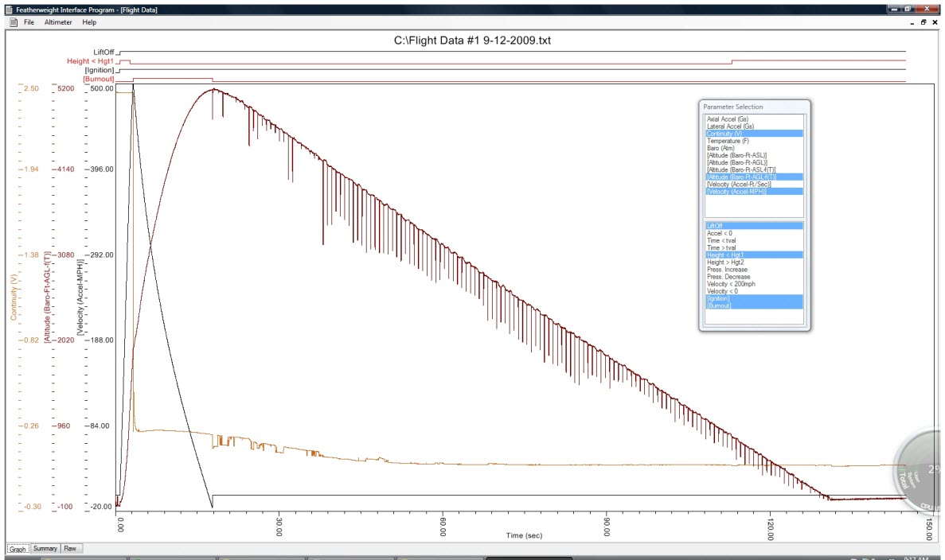Viewport: 945px width, 560px height.
Task: Click the 60.00 time axis tick
Action: (x=443, y=527)
